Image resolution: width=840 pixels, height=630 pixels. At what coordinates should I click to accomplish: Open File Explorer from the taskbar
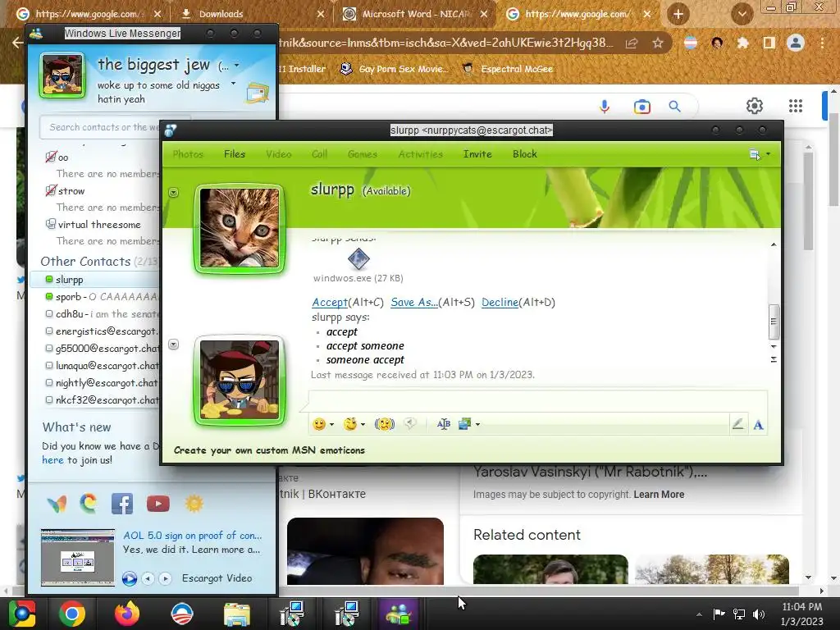tap(236, 615)
